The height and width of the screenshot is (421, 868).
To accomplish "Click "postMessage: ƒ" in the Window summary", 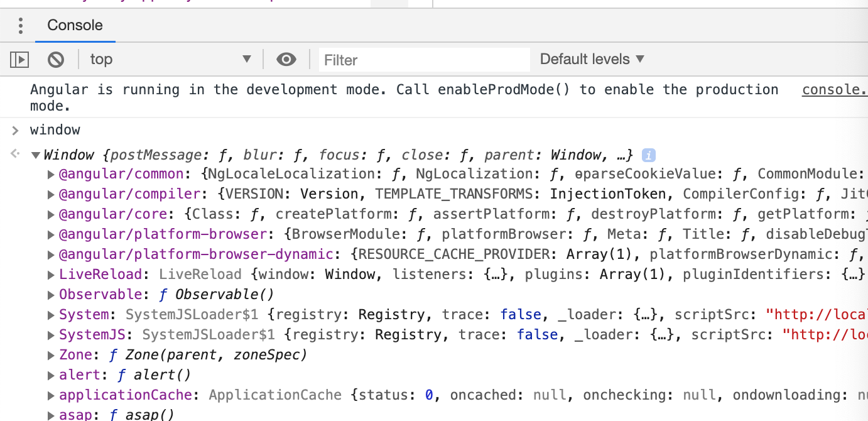I will tap(169, 155).
